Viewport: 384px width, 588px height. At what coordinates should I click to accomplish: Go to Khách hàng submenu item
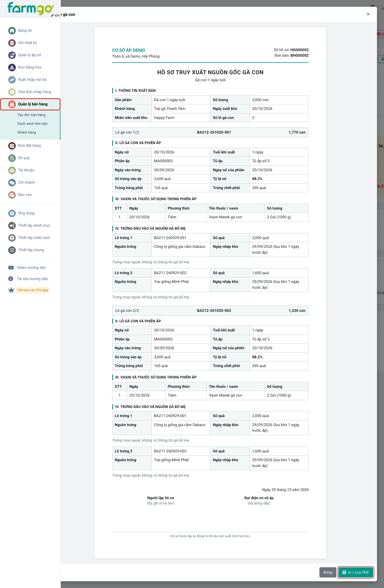(27, 132)
